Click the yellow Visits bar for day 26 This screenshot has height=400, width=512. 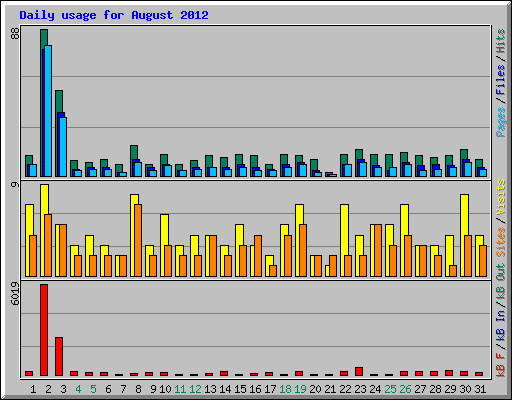click(404, 220)
